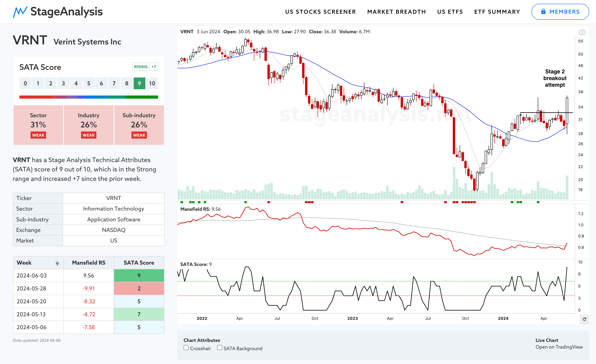Click the Sub-industry 26% WEAK tile

pos(139,125)
